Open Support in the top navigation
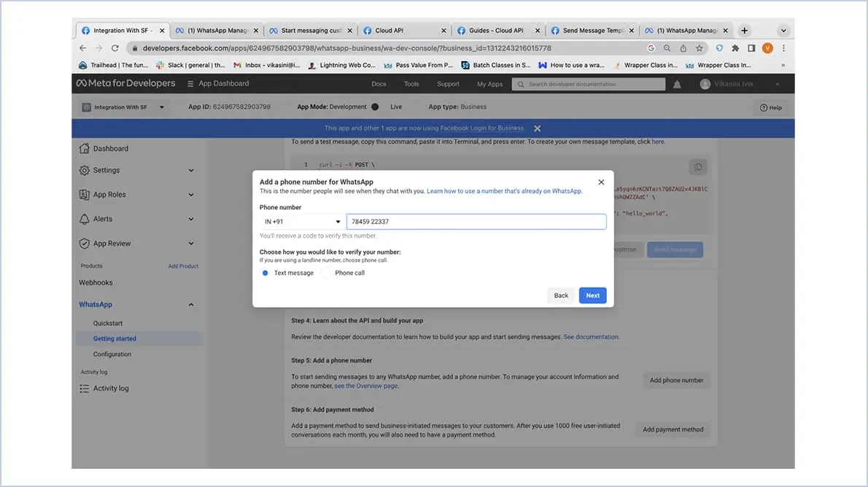The width and height of the screenshot is (868, 487). tap(448, 84)
